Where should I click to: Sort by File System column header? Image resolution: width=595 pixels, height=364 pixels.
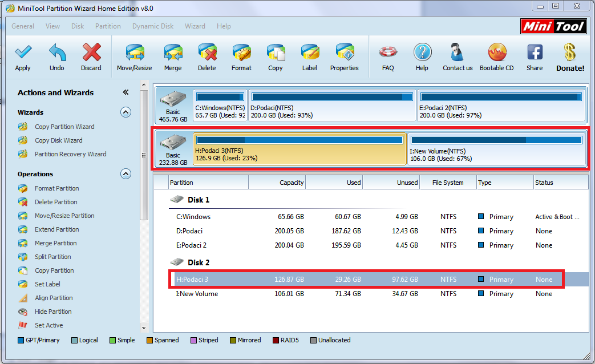pyautogui.click(x=448, y=183)
